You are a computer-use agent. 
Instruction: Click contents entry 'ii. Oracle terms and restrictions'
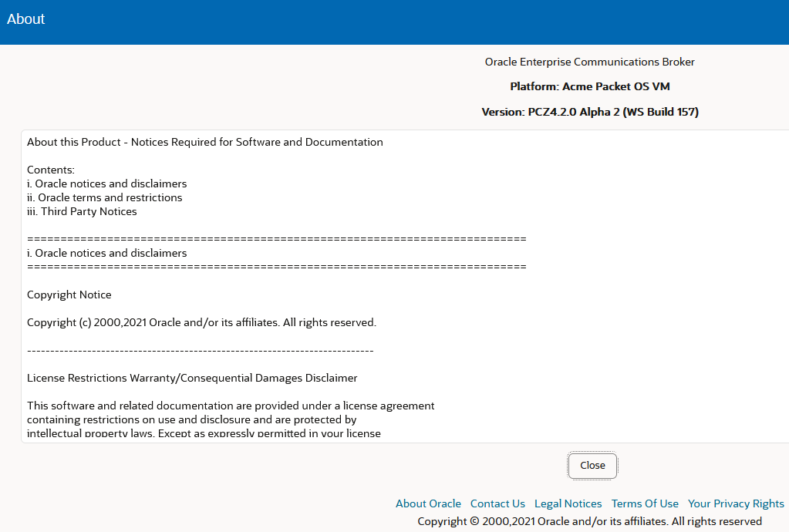(105, 197)
